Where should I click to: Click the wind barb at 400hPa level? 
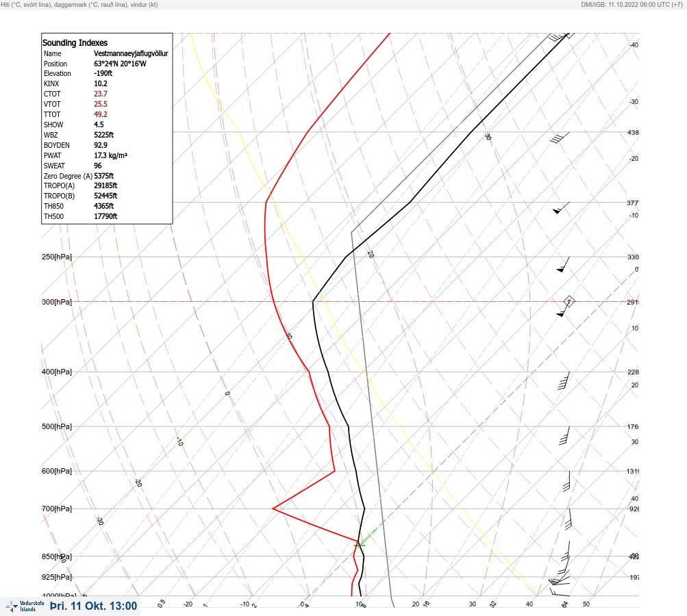click(564, 381)
